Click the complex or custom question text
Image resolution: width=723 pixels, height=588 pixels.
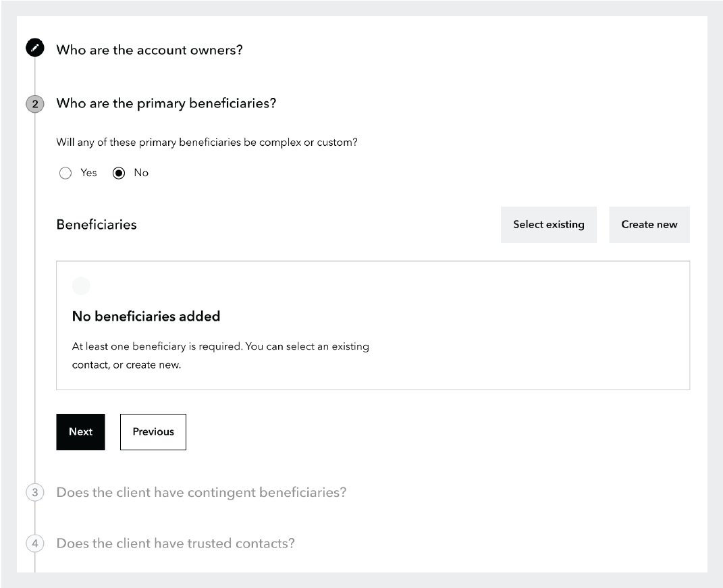[x=207, y=143]
